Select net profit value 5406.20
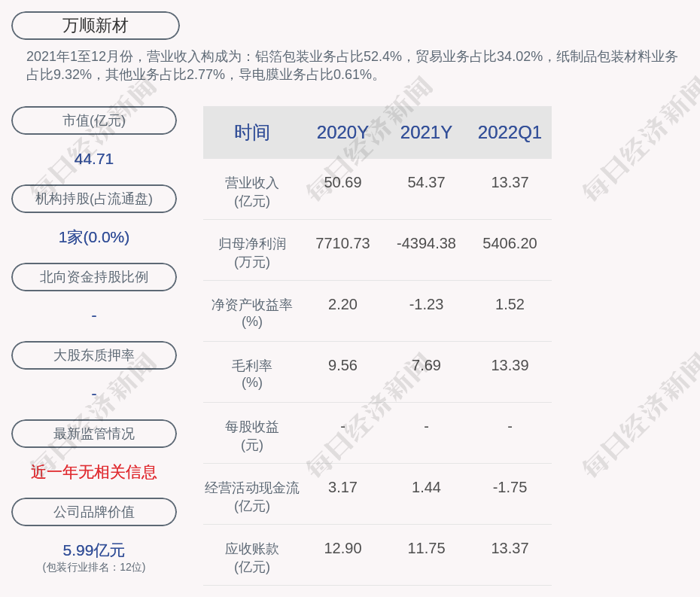Screen dimensions: 700x597 pyautogui.click(x=510, y=243)
